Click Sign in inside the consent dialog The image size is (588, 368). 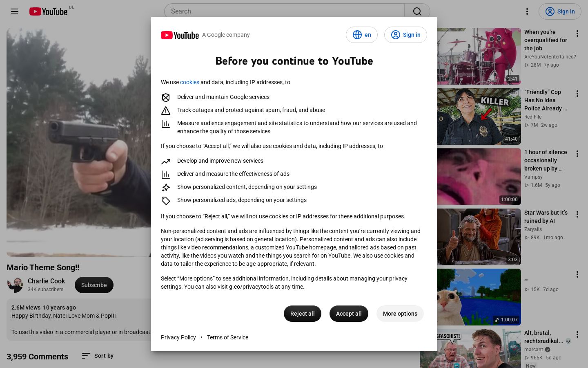point(405,35)
